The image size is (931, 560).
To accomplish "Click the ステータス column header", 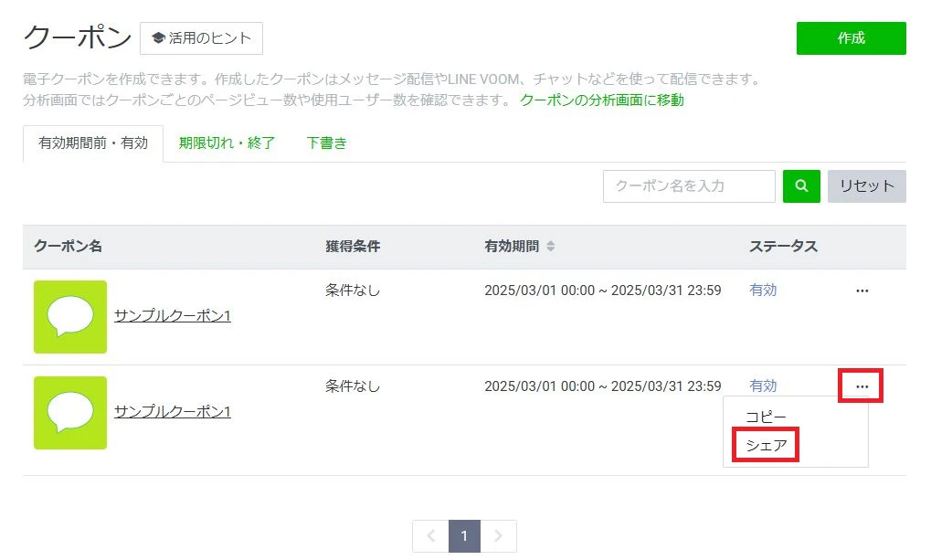I will [x=783, y=246].
